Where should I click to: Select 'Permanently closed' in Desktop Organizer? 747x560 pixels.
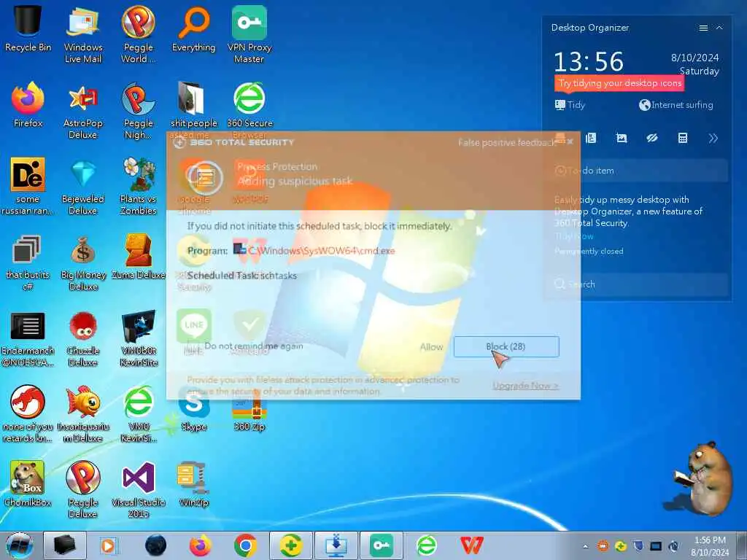point(589,251)
